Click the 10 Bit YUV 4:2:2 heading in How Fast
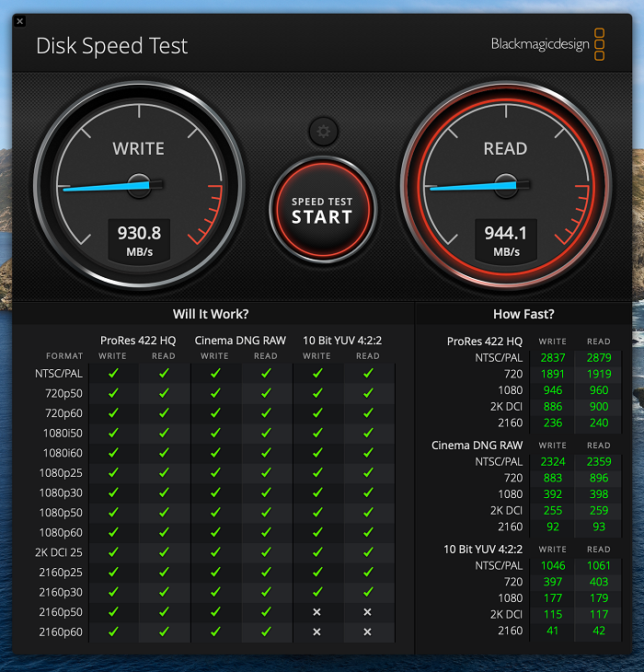This screenshot has height=672, width=644. click(x=483, y=550)
